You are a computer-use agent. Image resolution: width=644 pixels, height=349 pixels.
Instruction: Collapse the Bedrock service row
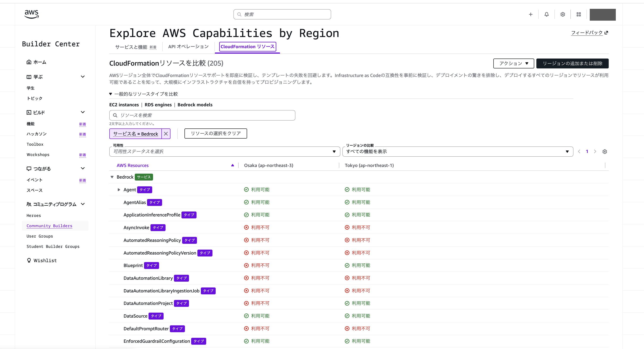coord(112,177)
